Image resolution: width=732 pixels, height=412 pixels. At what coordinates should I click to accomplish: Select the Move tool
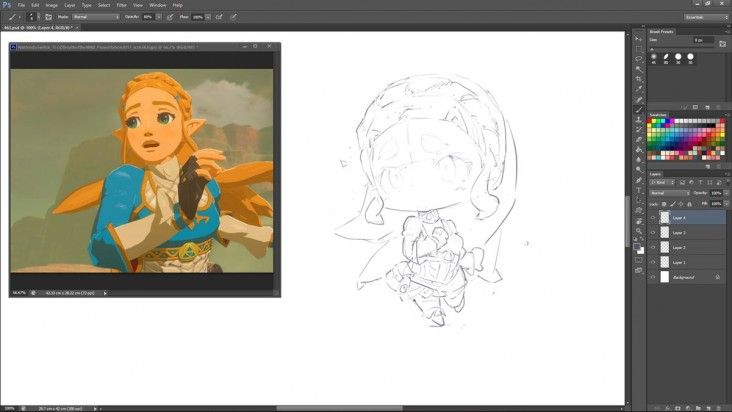638,38
